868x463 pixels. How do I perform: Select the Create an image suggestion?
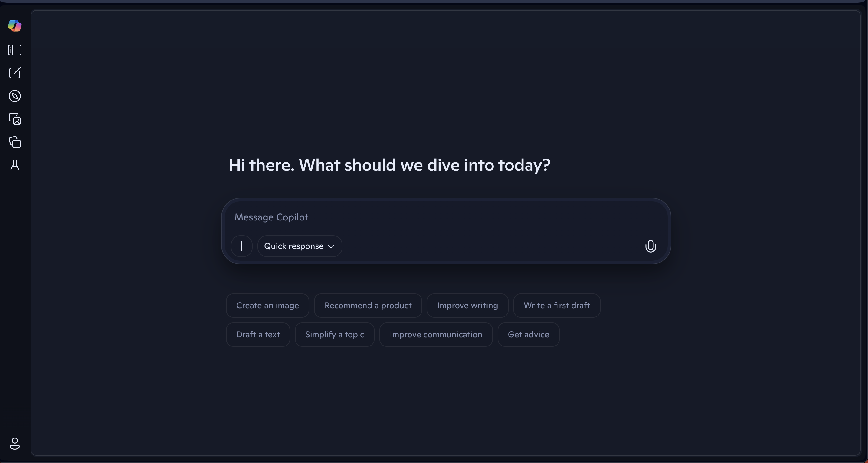pyautogui.click(x=267, y=306)
